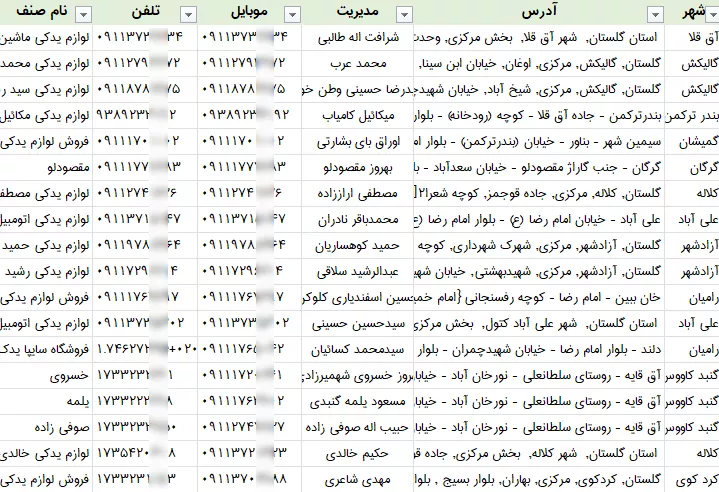719x492 pixels.
Task: Click guild name cell یلمه
Action: pyautogui.click(x=46, y=402)
